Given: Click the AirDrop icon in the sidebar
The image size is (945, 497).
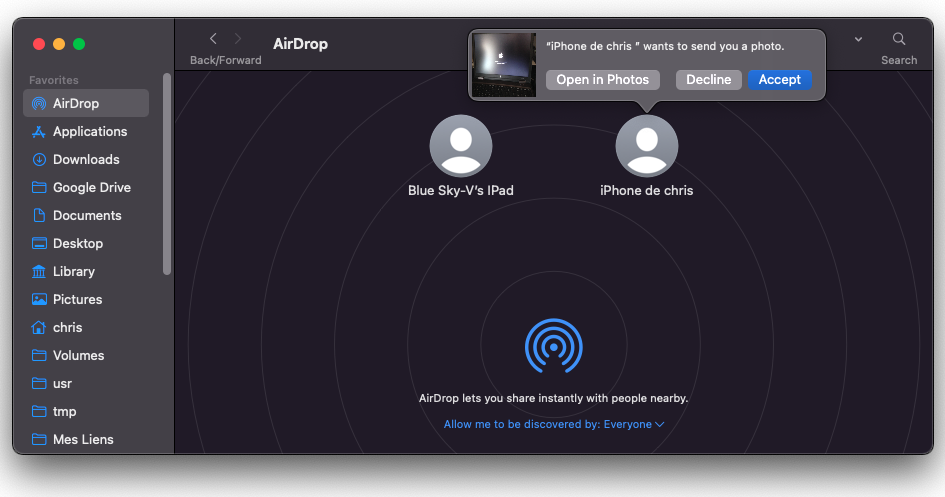Looking at the screenshot, I should point(39,104).
